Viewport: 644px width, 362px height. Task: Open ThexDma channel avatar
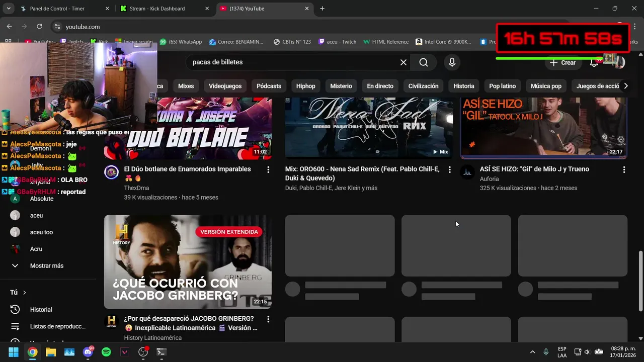click(x=111, y=172)
